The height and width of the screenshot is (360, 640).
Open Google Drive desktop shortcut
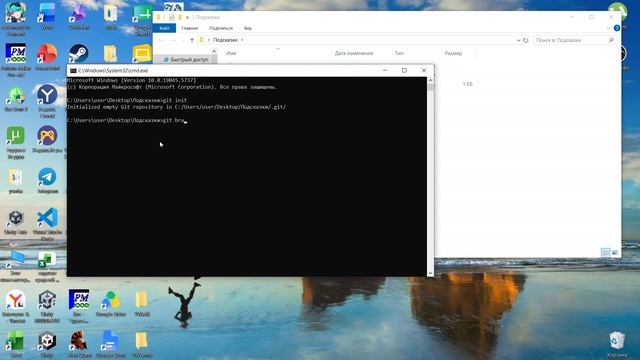point(110,300)
